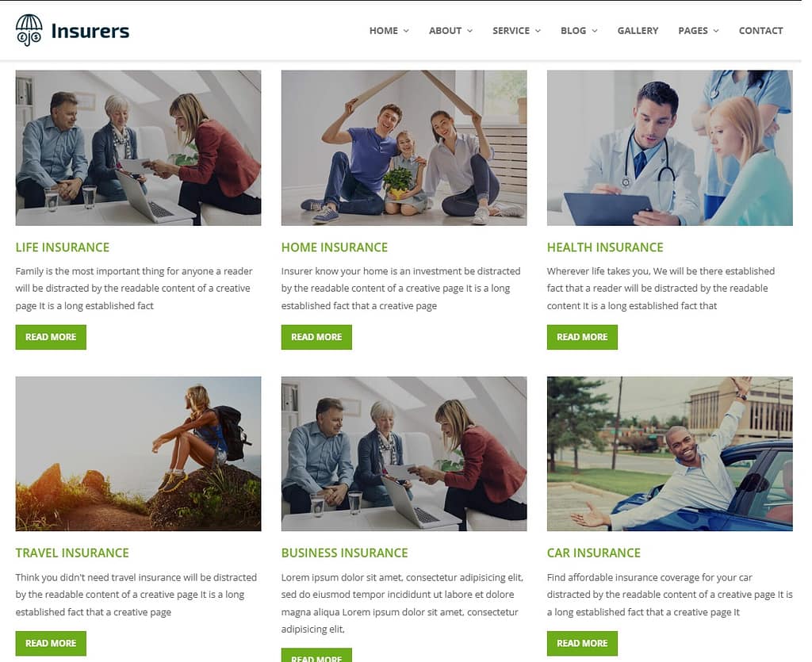
Task: Open the BUSINESS INSURANCE heading link
Action: point(344,553)
